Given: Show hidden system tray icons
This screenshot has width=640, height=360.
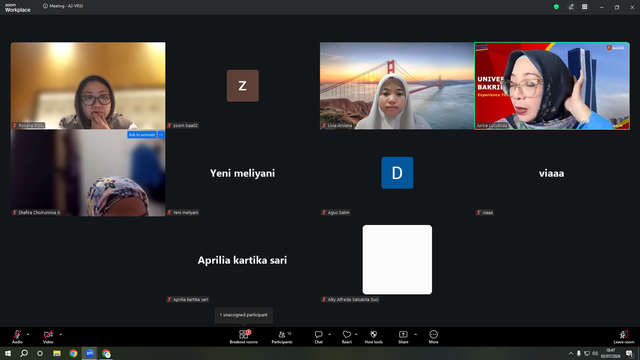Looking at the screenshot, I should [571, 353].
